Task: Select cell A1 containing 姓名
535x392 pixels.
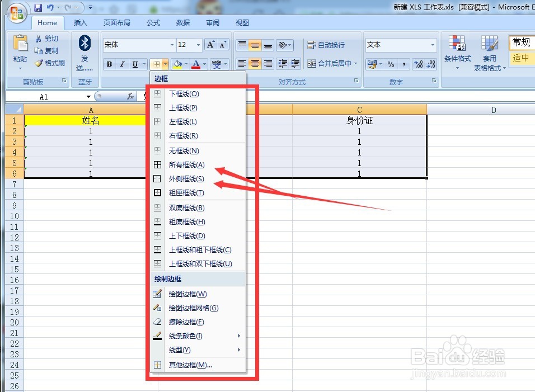Action: coord(91,120)
